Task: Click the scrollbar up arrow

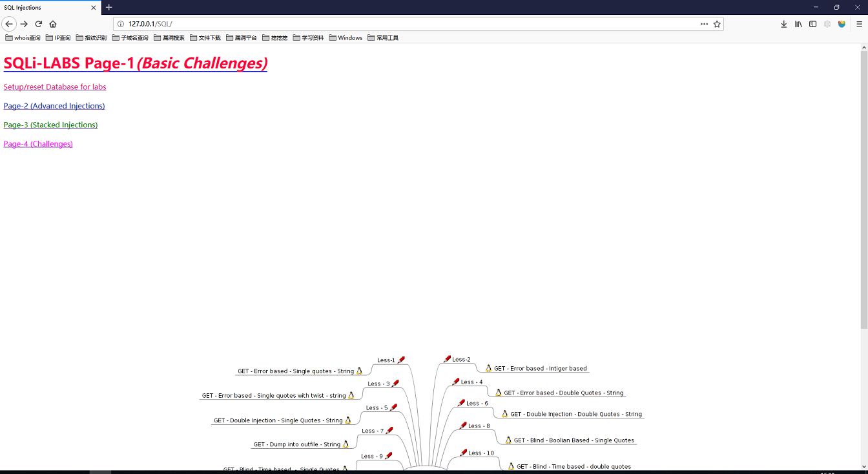Action: pyautogui.click(x=864, y=47)
